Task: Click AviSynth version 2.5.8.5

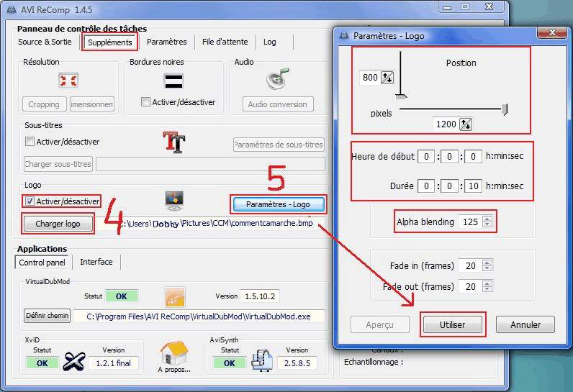Action: [297, 363]
